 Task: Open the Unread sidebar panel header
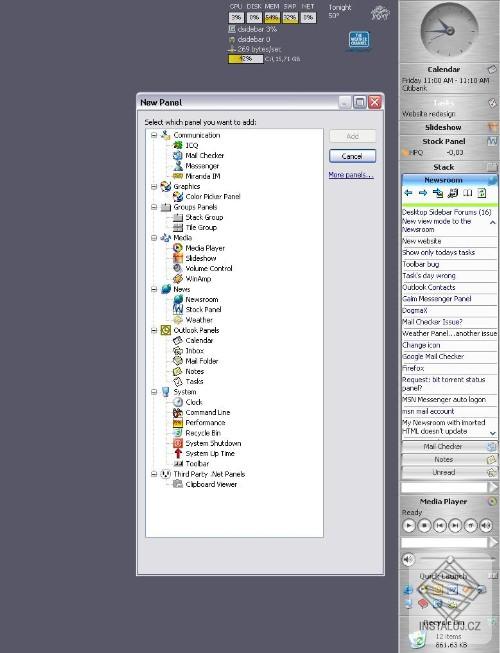449,473
